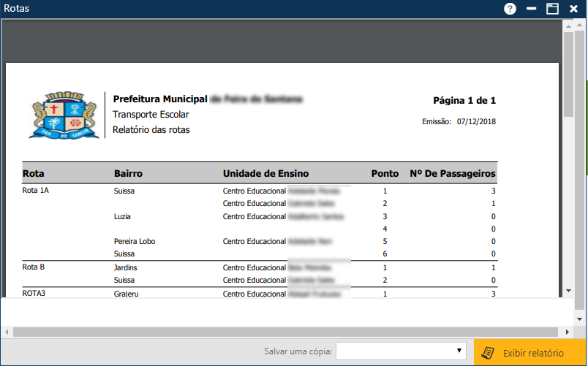Screen dimensions: 588x366
Task: Maximize the Rotas window
Action: click(552, 9)
